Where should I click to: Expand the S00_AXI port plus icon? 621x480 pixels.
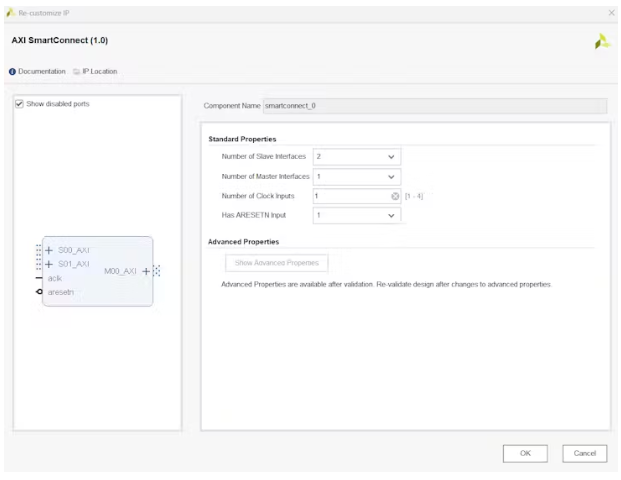pyautogui.click(x=48, y=250)
